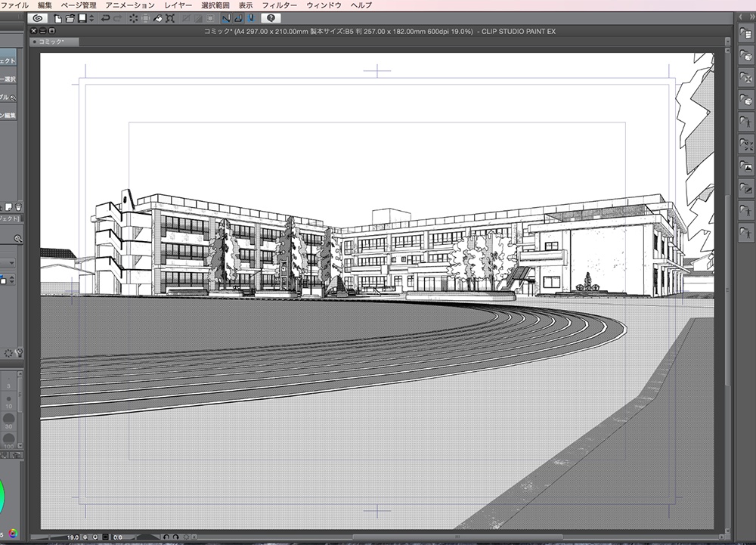Click the canvas zoom-in magnifier button
The image size is (756, 545).
tap(95, 537)
